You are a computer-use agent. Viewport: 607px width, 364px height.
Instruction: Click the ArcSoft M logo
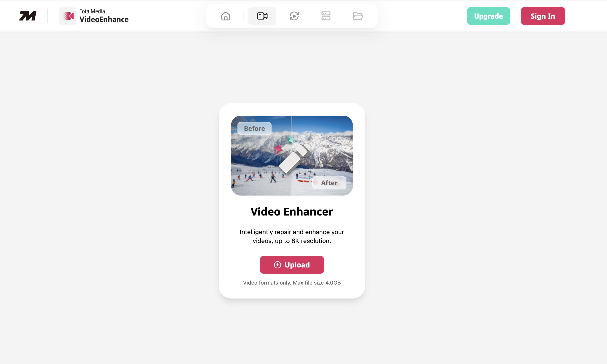[28, 16]
